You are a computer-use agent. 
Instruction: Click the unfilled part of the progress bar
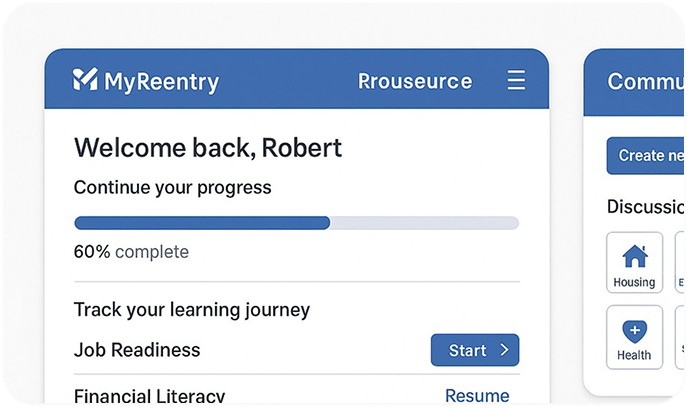(424, 223)
